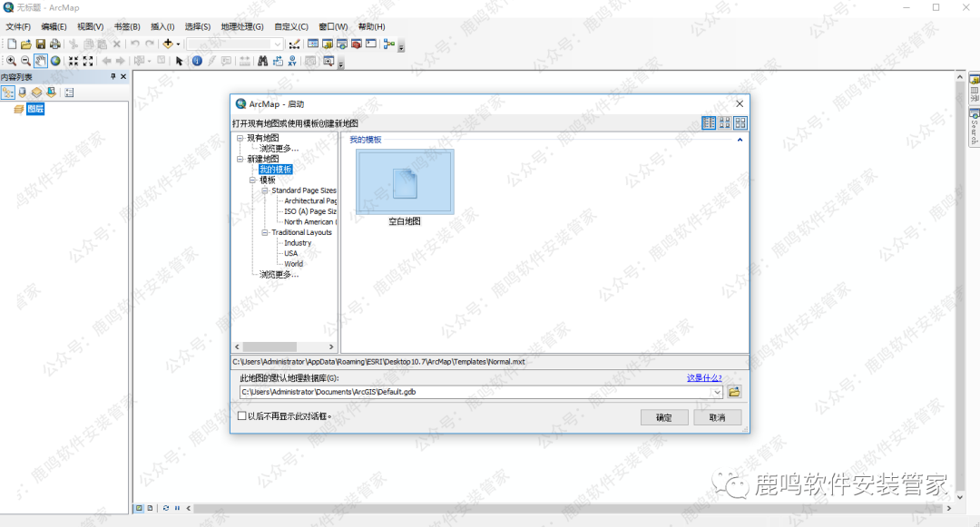Click the Create Viewer Window icon
This screenshot has height=527, width=980.
click(x=328, y=61)
